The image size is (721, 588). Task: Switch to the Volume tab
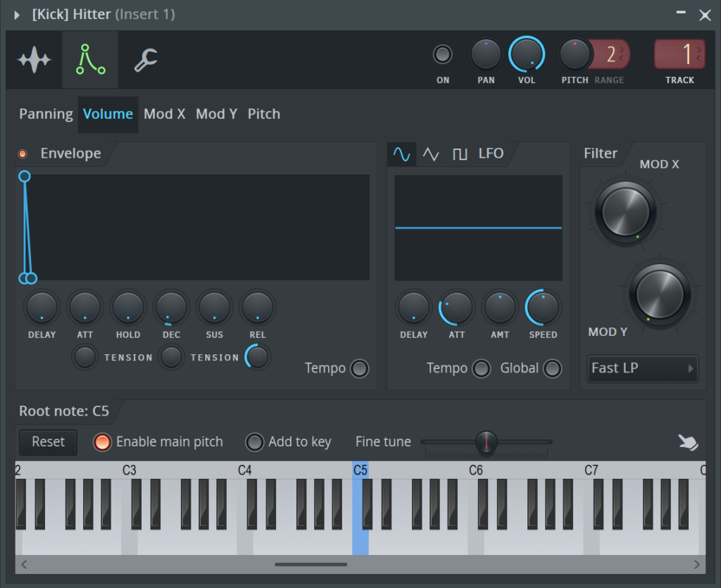pos(108,114)
